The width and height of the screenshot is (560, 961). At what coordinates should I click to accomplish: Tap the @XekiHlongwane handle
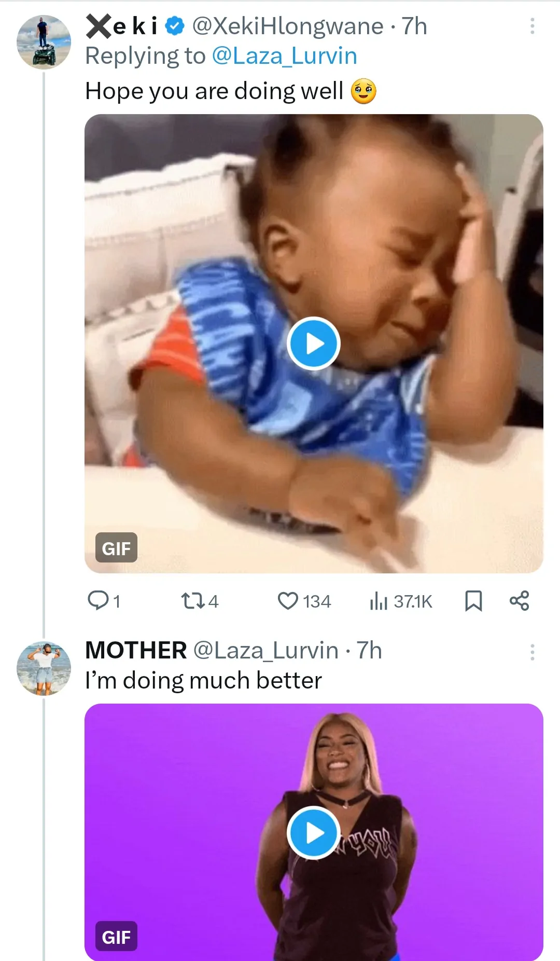288,26
